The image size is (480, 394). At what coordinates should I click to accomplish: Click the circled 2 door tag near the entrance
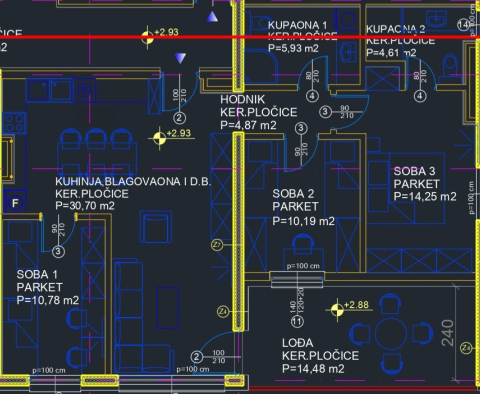[x=180, y=118]
